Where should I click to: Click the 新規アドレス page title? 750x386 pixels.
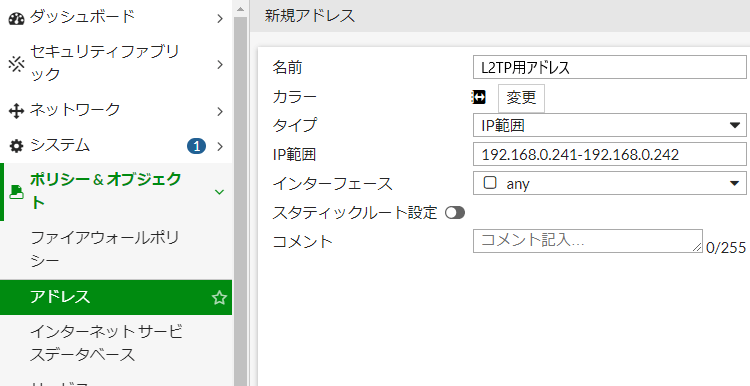pos(310,16)
